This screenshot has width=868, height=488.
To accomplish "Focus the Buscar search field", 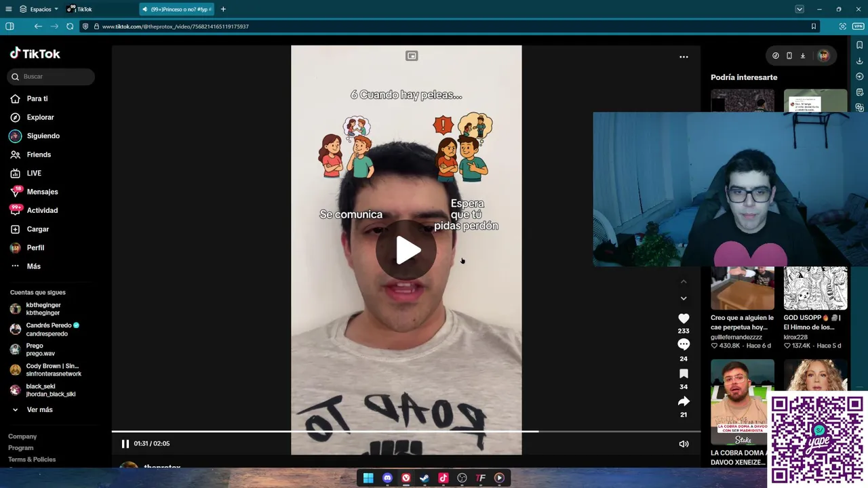I will point(52,77).
